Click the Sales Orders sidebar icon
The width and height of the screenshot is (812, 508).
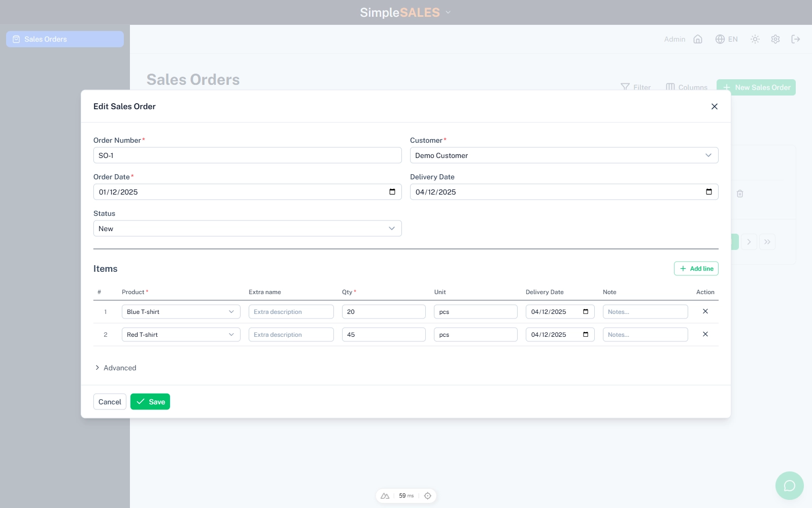(17, 39)
